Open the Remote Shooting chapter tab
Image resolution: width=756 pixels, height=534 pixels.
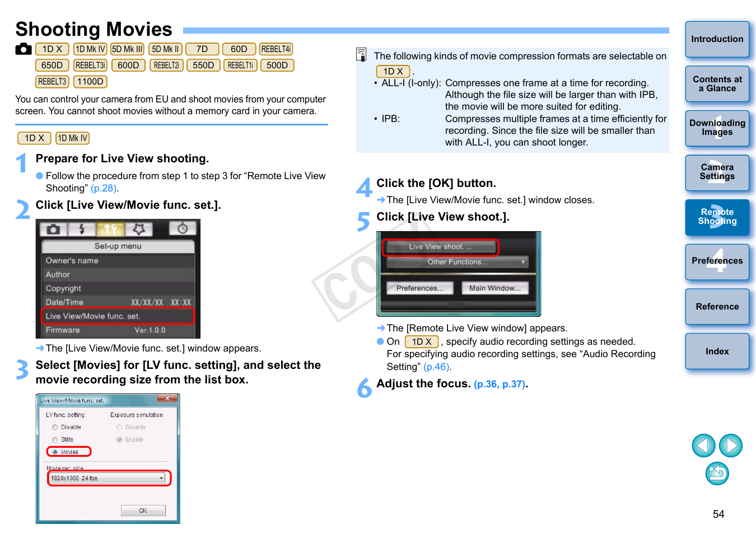(717, 217)
